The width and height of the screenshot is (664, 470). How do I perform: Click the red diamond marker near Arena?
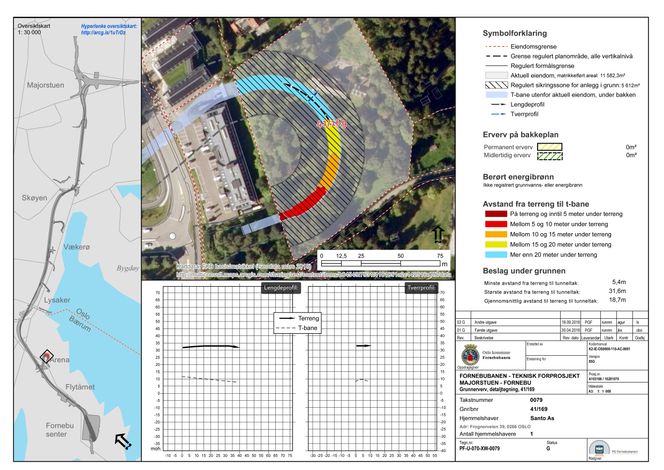(x=44, y=355)
